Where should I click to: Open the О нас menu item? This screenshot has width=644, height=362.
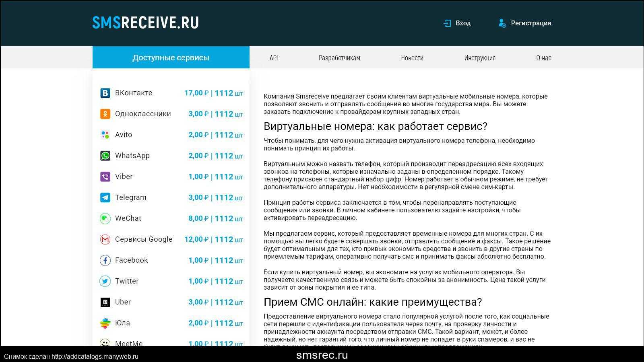point(544,58)
